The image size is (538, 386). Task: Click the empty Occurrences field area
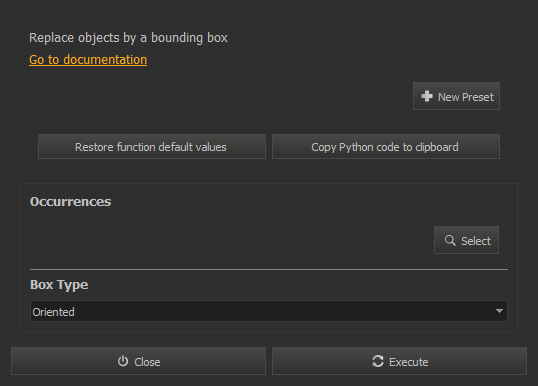pyautogui.click(x=230, y=240)
